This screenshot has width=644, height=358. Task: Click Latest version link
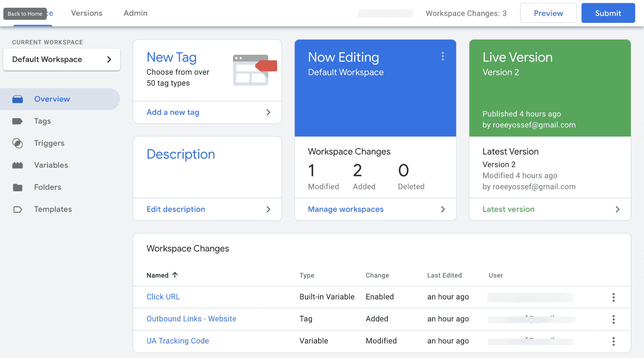pyautogui.click(x=508, y=209)
